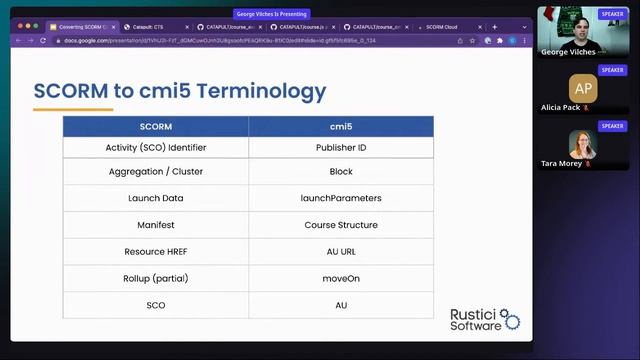Click muted mic icon beside Tara Morey
The width and height of the screenshot is (640, 360).
[x=588, y=164]
